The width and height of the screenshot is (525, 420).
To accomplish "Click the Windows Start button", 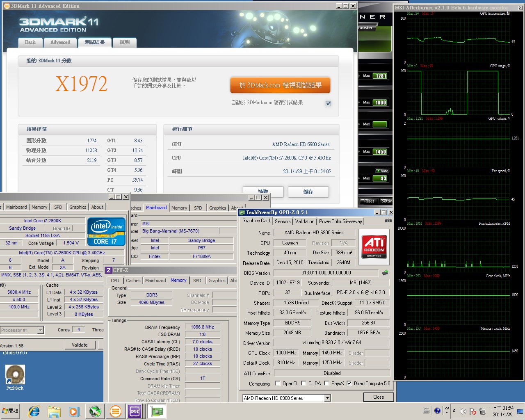I will point(11,411).
